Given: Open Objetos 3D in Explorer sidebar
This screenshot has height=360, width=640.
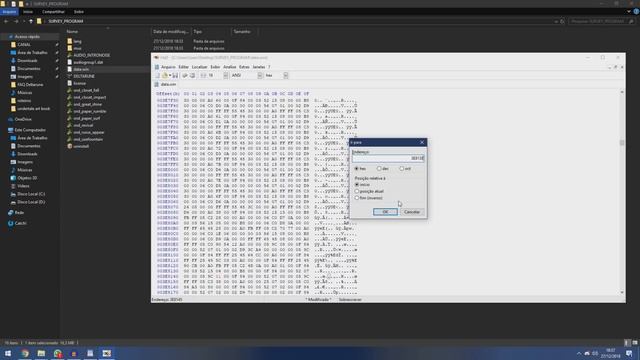Looking at the screenshot, I should (27, 178).
